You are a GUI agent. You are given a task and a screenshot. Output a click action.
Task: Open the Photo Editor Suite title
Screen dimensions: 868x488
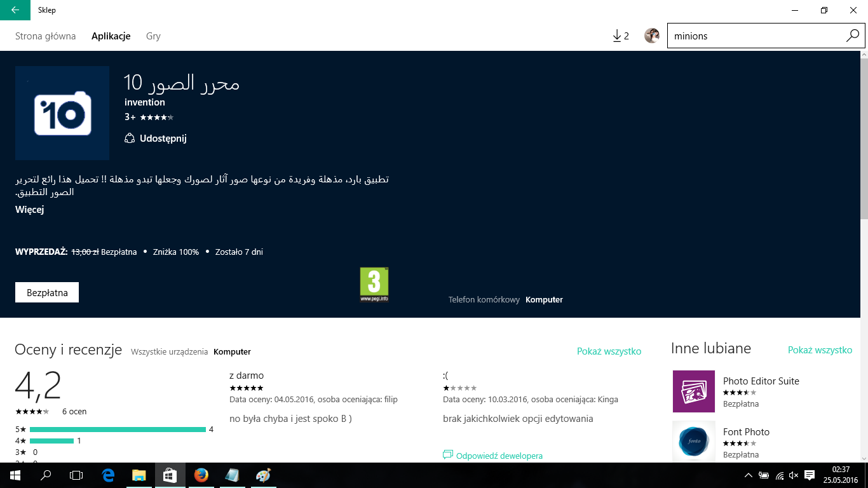[761, 381]
